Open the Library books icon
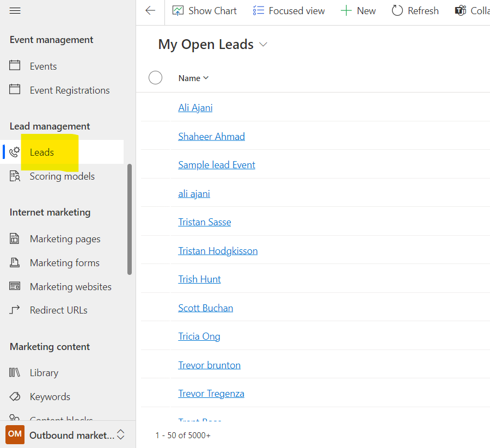This screenshot has width=490, height=448. [15, 373]
